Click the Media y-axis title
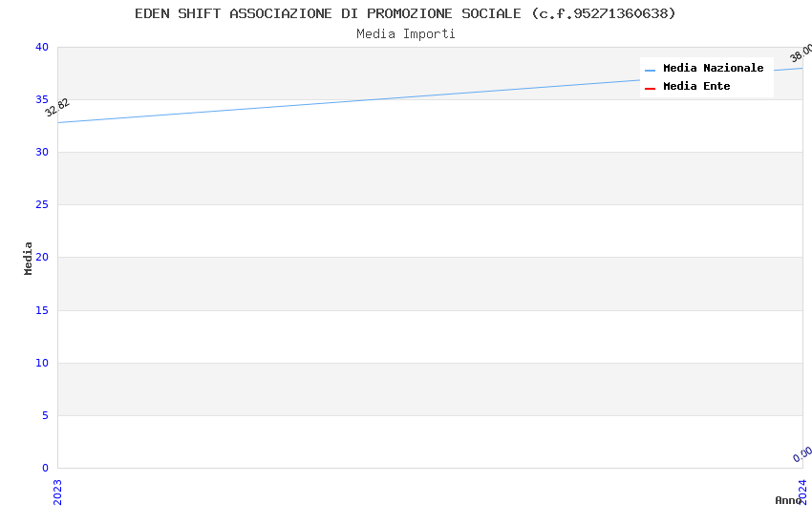Screen dimensions: 812x525 click(28, 258)
